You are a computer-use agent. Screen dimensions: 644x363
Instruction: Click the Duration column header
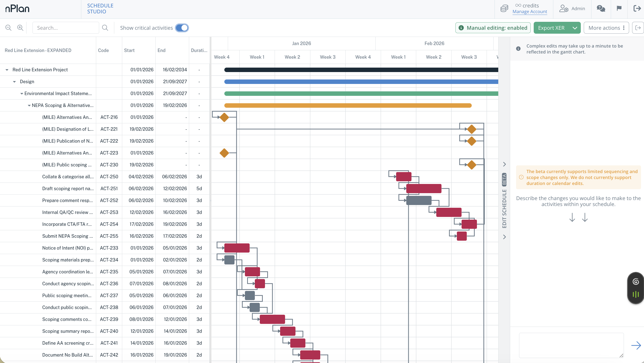click(199, 51)
